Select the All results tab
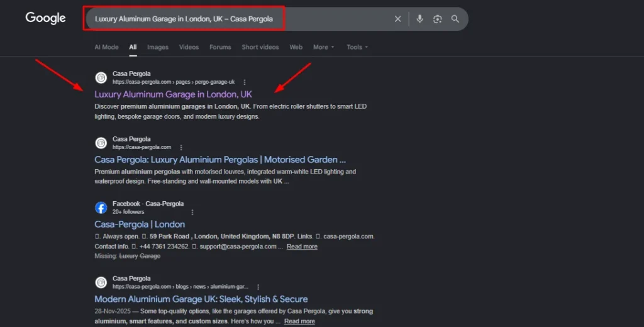Screen dimensions: 644x327 coord(133,47)
